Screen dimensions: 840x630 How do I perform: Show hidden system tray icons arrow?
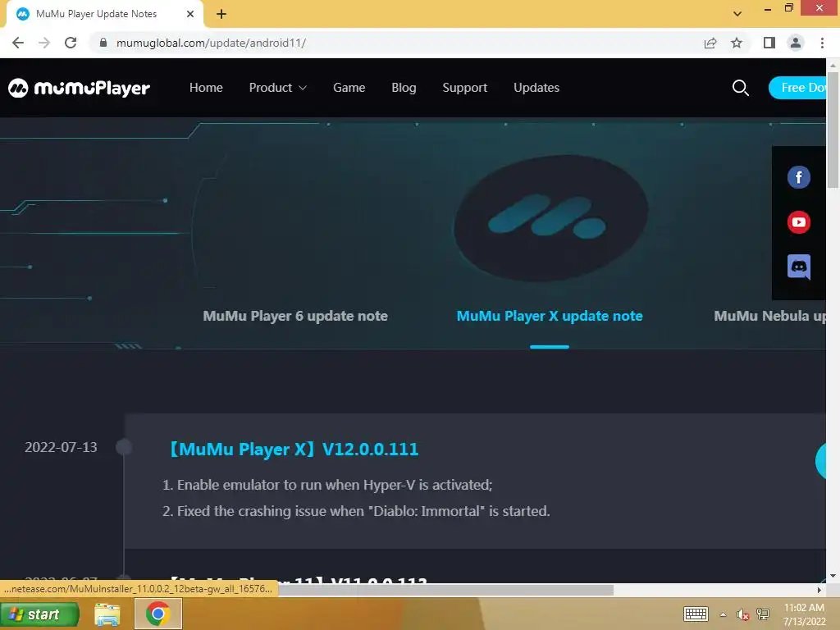click(x=724, y=614)
